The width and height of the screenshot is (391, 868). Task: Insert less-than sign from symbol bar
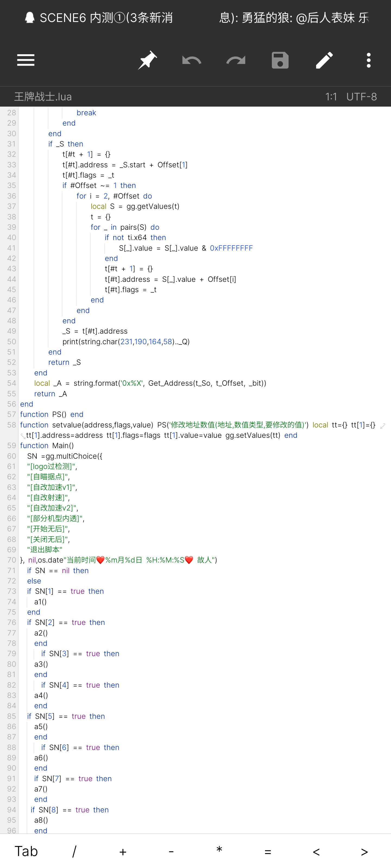tap(316, 852)
